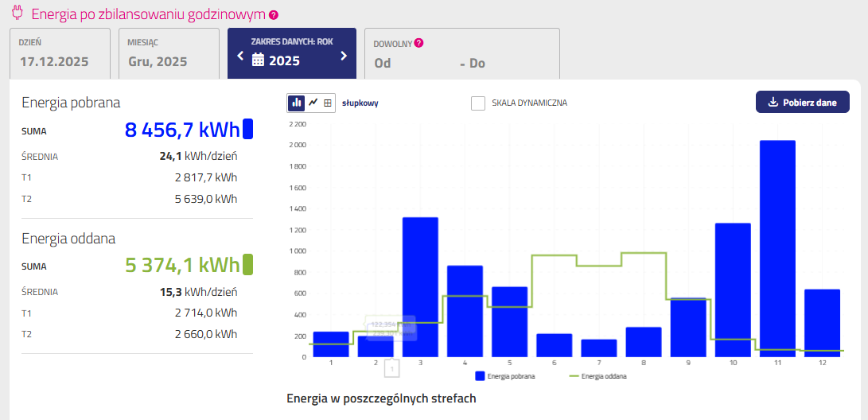
Task: Switch to the line chart view icon
Action: [313, 103]
